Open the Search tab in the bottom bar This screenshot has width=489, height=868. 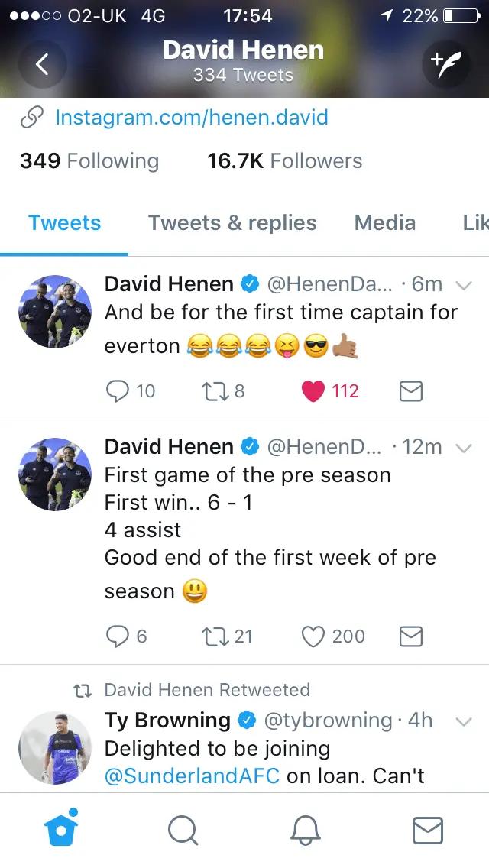click(x=183, y=829)
